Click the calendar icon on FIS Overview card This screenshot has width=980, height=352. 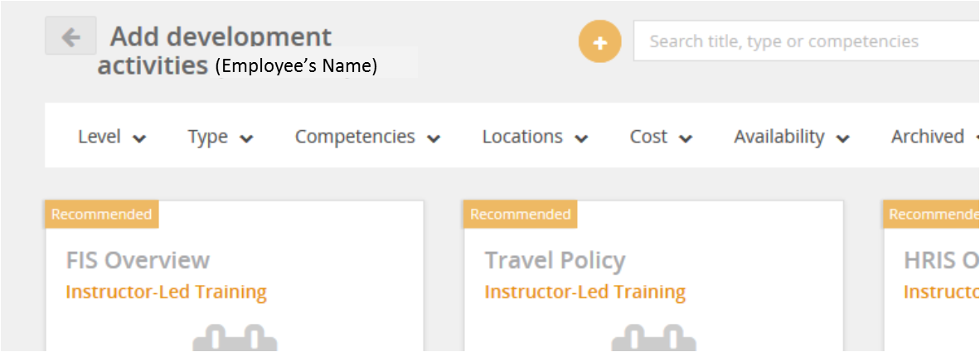pos(235,338)
